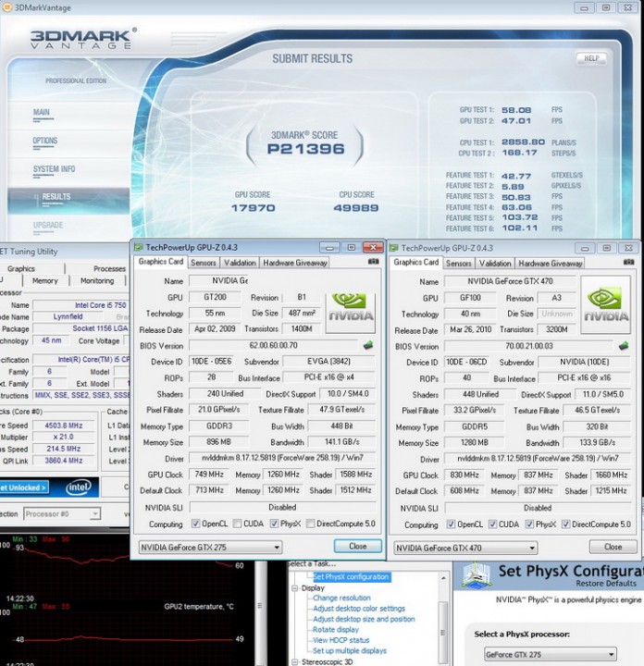This screenshot has width=644, height=666.
Task: Click the Unlocked button in Tuning Utility
Action: pyautogui.click(x=24, y=487)
